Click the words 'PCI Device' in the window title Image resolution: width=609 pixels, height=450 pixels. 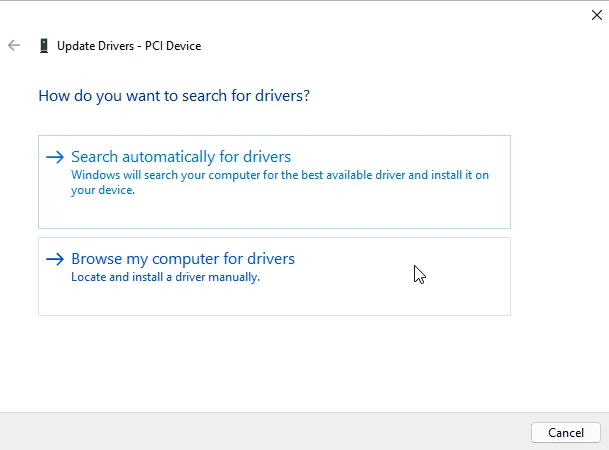pos(172,46)
